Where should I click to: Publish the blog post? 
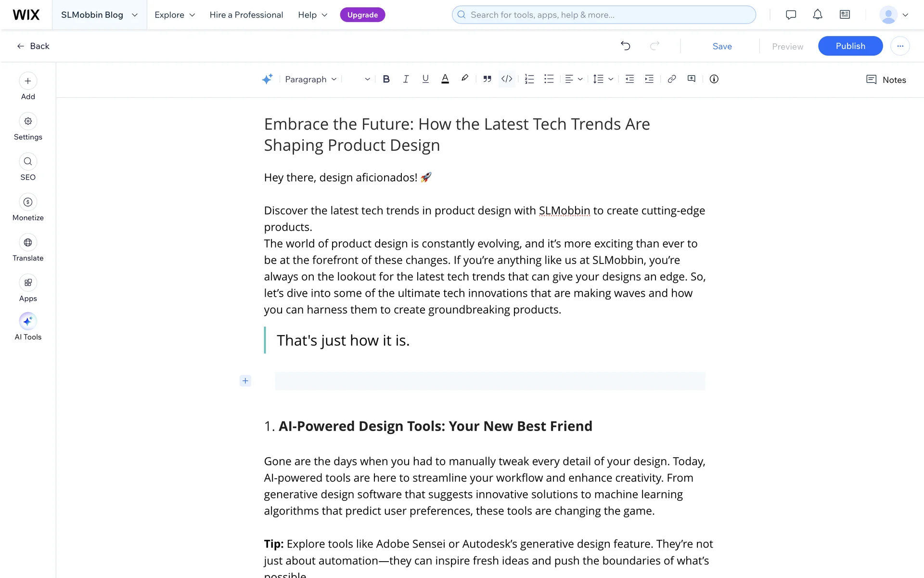850,46
